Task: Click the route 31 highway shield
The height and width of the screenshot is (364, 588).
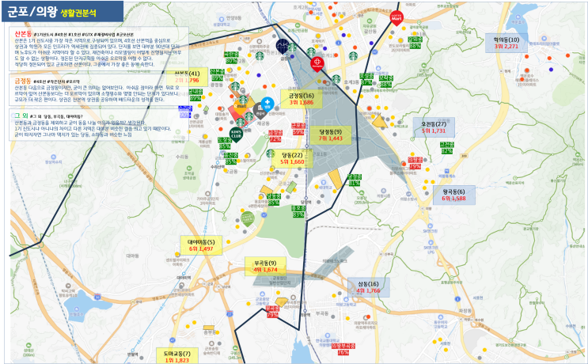Action: (x=230, y=313)
